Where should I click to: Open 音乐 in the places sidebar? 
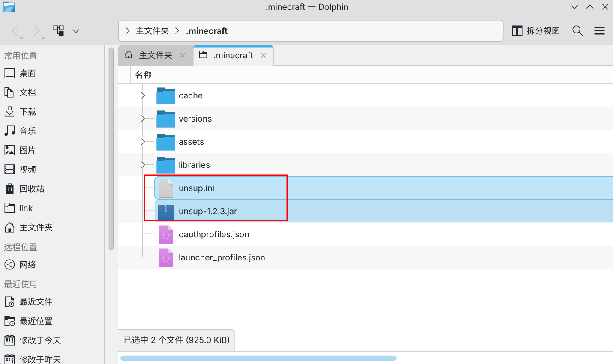tap(20, 131)
